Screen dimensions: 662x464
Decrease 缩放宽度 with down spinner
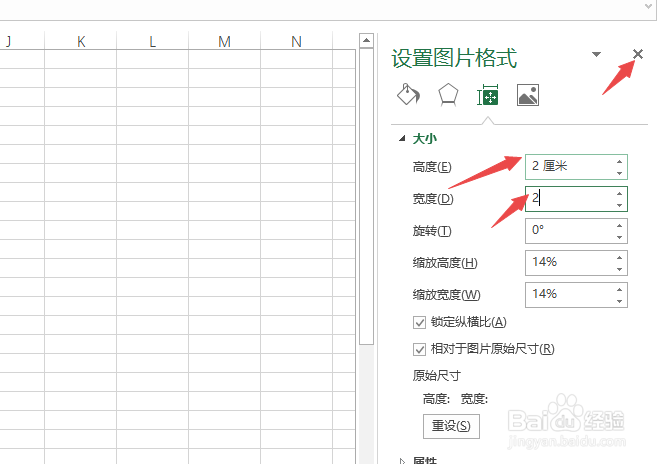point(619,301)
